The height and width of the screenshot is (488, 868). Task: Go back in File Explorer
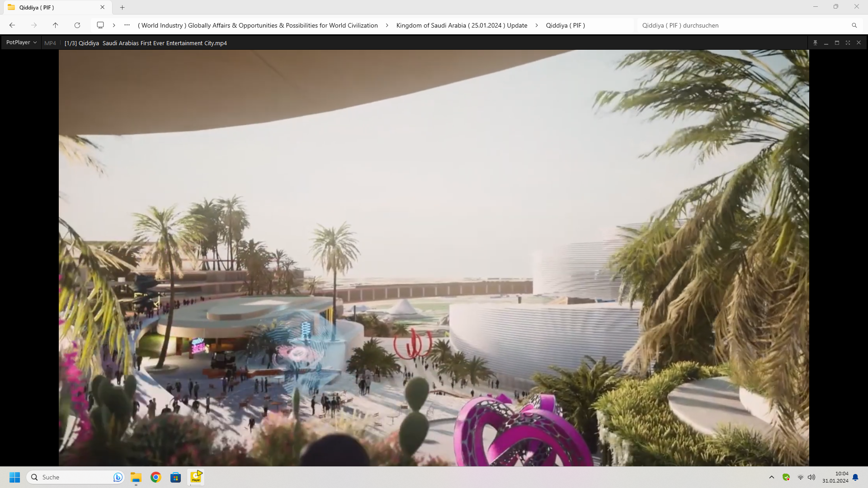12,25
